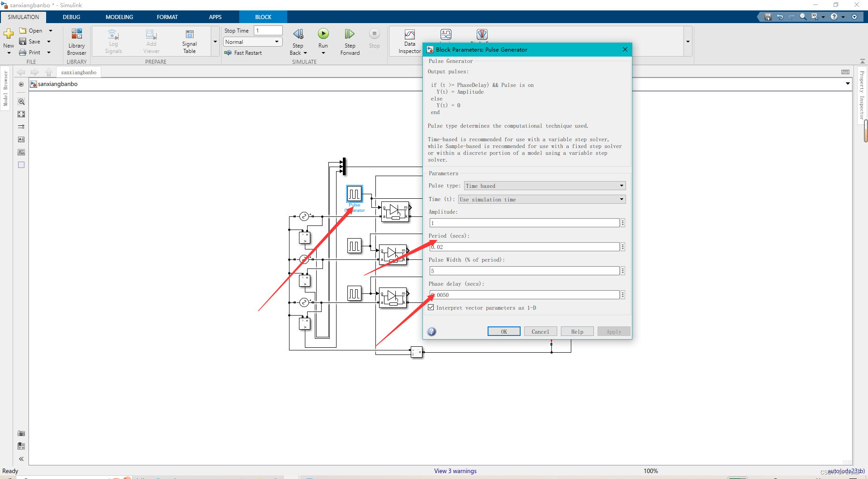Select the second pulse generator block
868x479 pixels.
click(355, 246)
